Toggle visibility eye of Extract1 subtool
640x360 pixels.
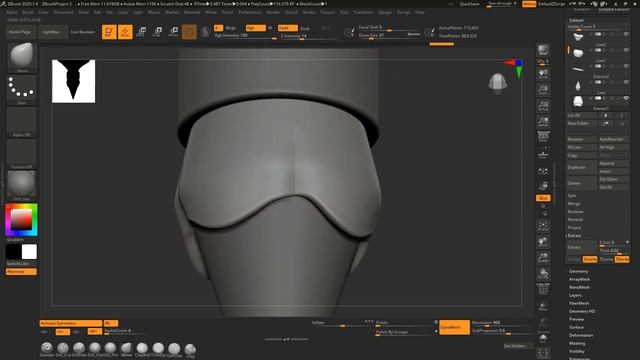[x=626, y=98]
